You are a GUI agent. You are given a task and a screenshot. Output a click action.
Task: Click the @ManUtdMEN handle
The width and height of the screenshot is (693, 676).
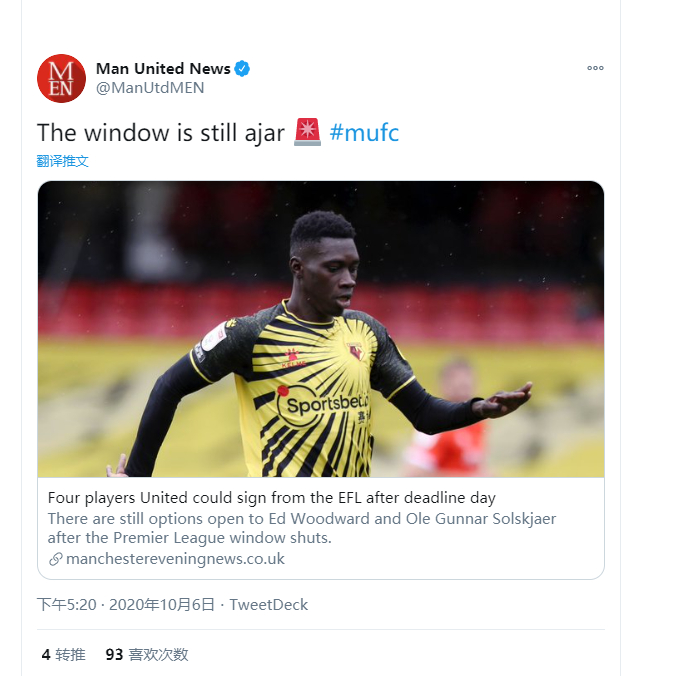coord(150,88)
